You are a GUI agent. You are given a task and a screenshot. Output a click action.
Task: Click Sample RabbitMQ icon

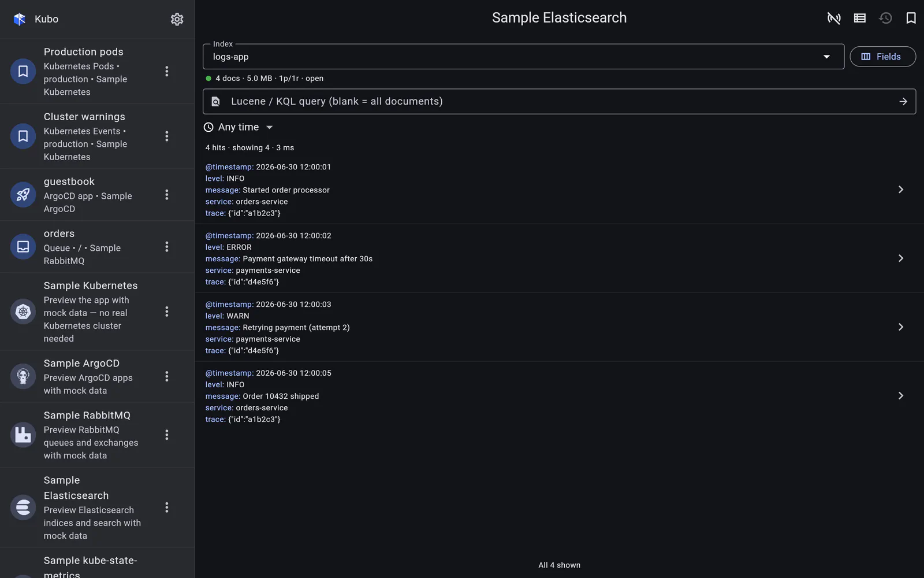[23, 435]
